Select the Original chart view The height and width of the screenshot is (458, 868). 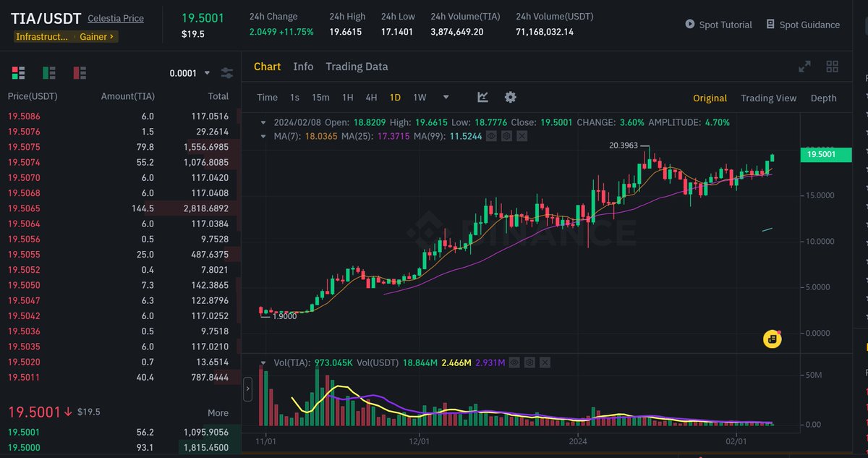pyautogui.click(x=710, y=98)
